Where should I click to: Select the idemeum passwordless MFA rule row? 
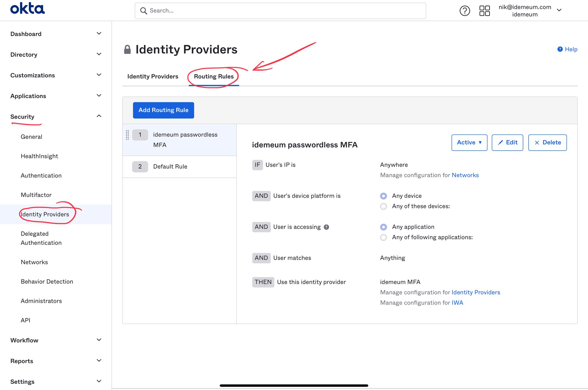[179, 140]
